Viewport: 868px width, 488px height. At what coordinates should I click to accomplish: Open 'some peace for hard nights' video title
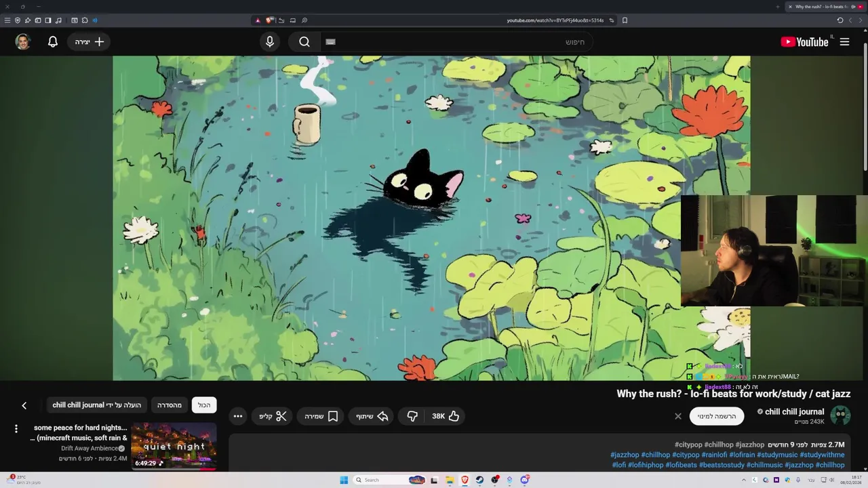pyautogui.click(x=79, y=432)
